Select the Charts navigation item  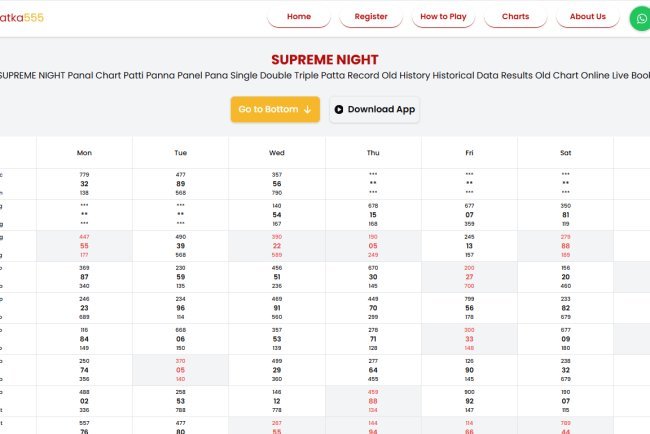(515, 17)
